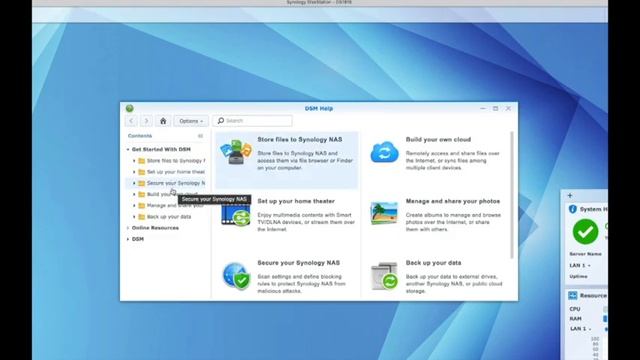Expand the Build your own cloud arrow
The image size is (640, 360).
(x=134, y=194)
